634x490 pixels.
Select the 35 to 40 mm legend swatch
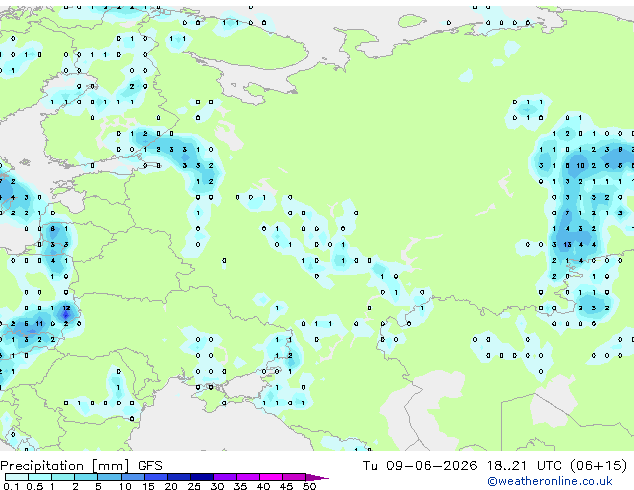point(248,477)
